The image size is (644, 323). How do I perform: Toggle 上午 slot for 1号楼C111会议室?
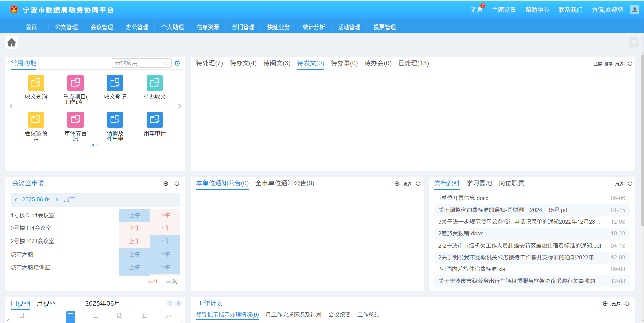click(x=134, y=215)
